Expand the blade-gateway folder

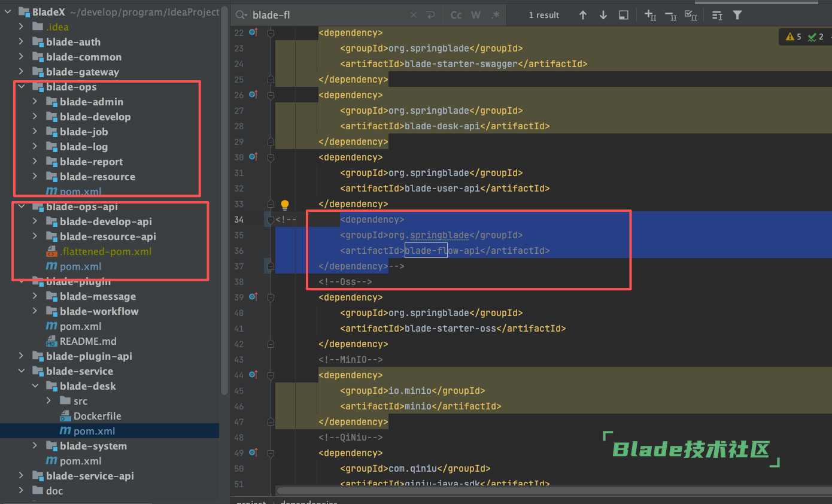click(22, 72)
